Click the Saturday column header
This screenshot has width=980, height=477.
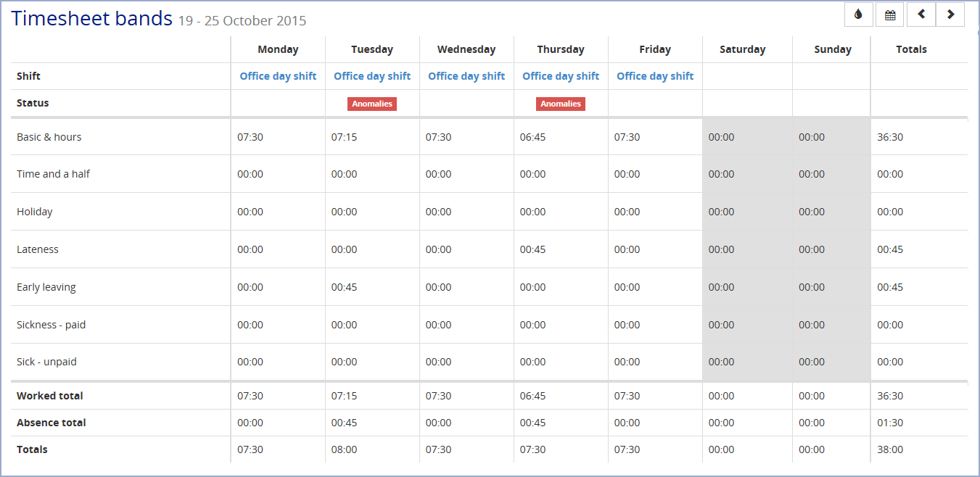[x=742, y=49]
